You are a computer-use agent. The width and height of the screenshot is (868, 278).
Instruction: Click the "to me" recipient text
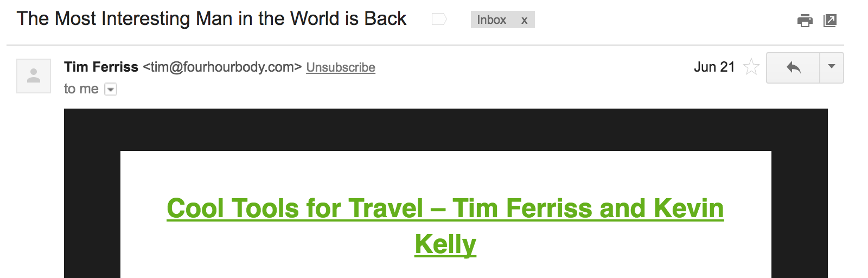pos(81,89)
